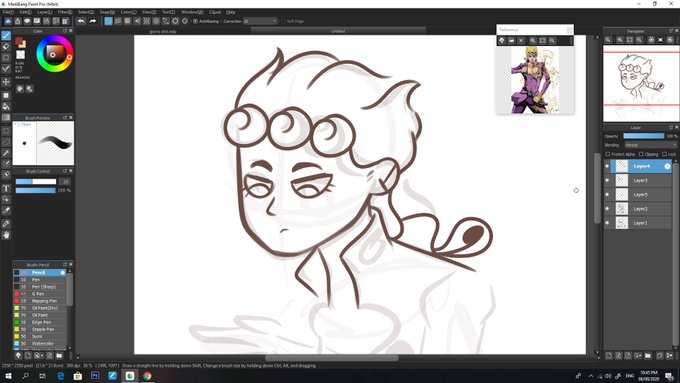
Task: Select the Lasso selection tool
Action: point(6,142)
